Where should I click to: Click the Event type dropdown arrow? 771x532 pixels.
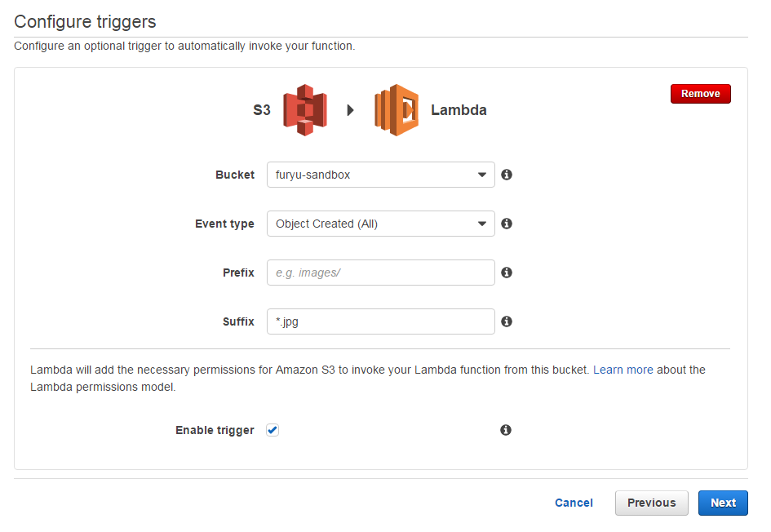482,224
